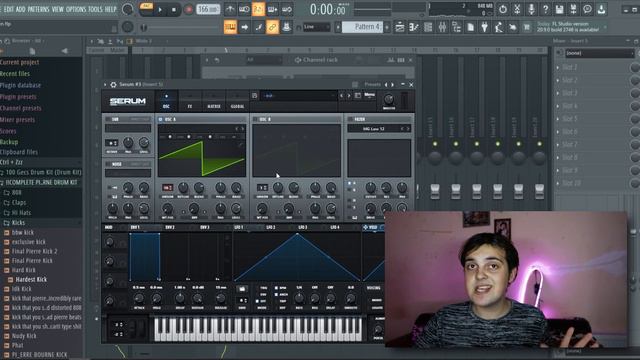640x360 pixels.
Task: Select Hardest Kick in browser
Action: click(31, 280)
